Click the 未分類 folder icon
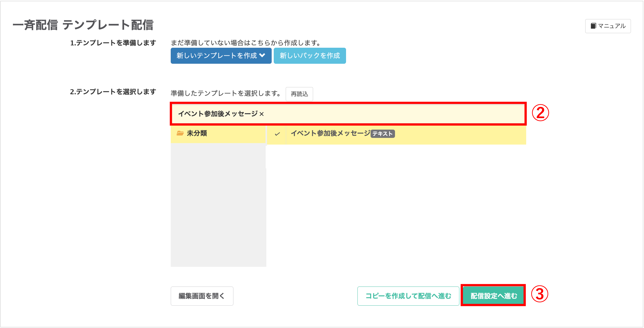The image size is (644, 328). 180,133
